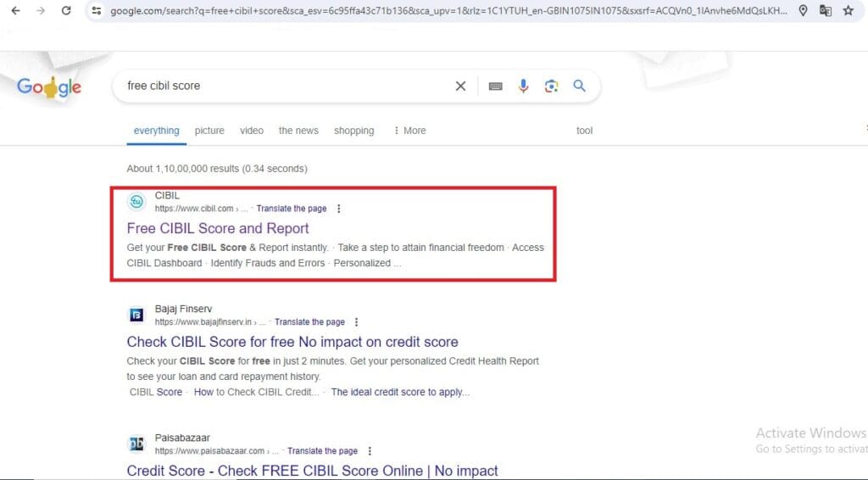The height and width of the screenshot is (480, 868).
Task: Select the everything tab
Action: click(157, 131)
